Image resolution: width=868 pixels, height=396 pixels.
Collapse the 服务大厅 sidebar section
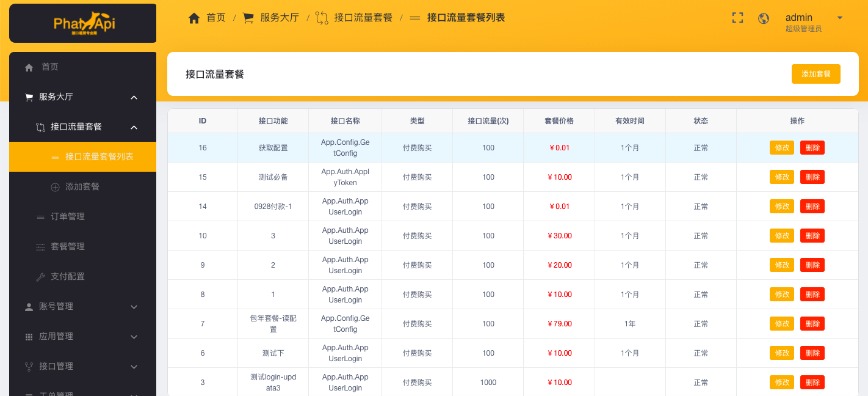tap(134, 97)
